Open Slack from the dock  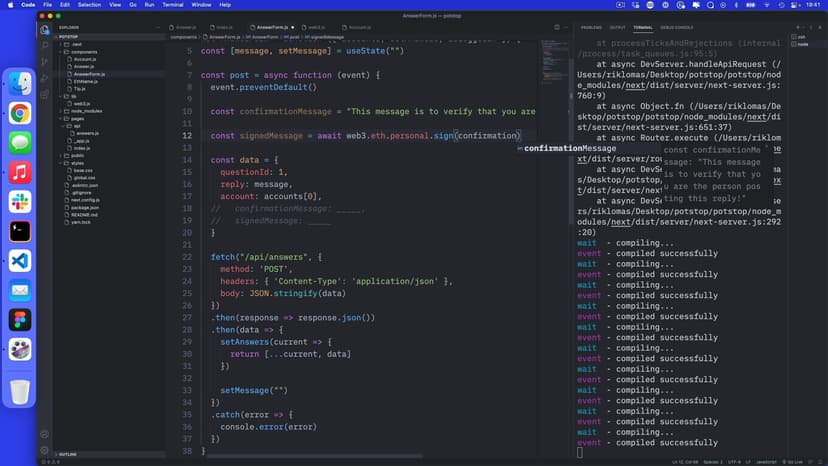coord(20,201)
